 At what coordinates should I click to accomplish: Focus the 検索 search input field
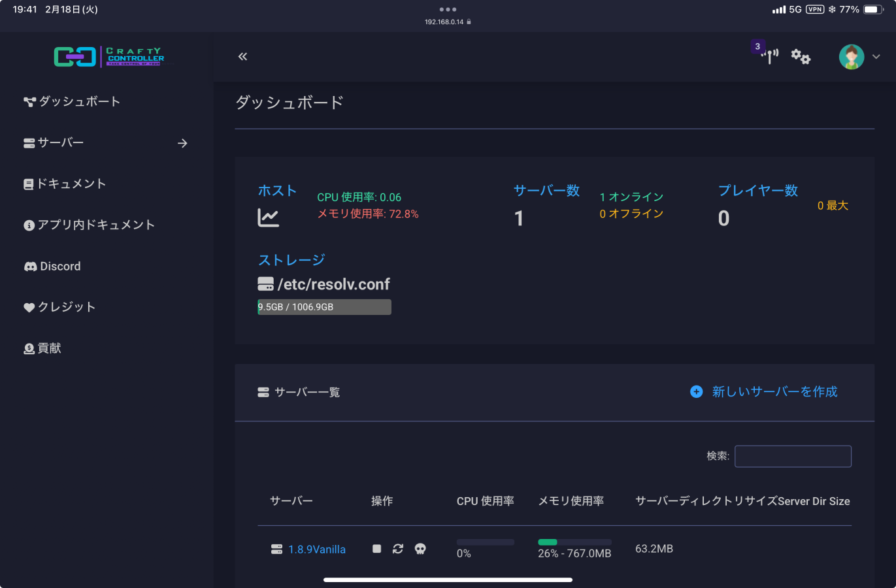[793, 456]
